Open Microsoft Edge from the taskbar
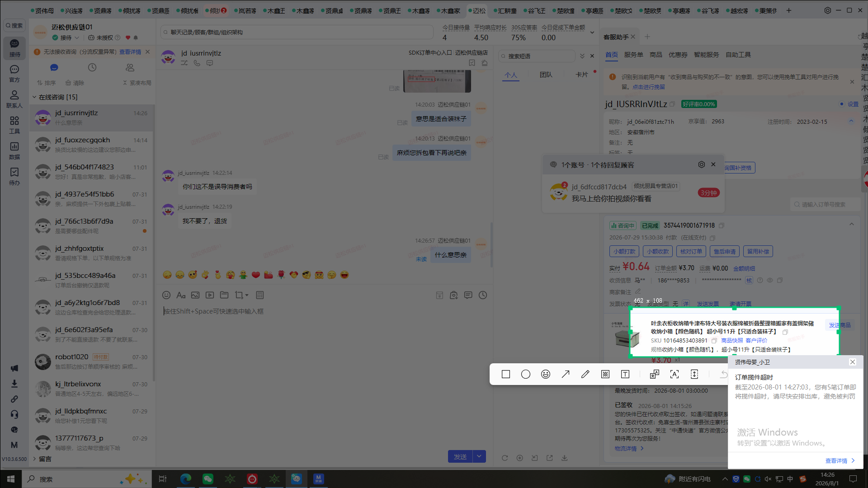Image resolution: width=868 pixels, height=488 pixels. [185, 479]
